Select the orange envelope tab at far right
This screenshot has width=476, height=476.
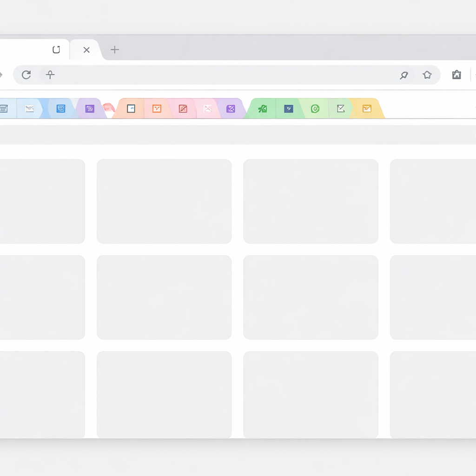[367, 109]
